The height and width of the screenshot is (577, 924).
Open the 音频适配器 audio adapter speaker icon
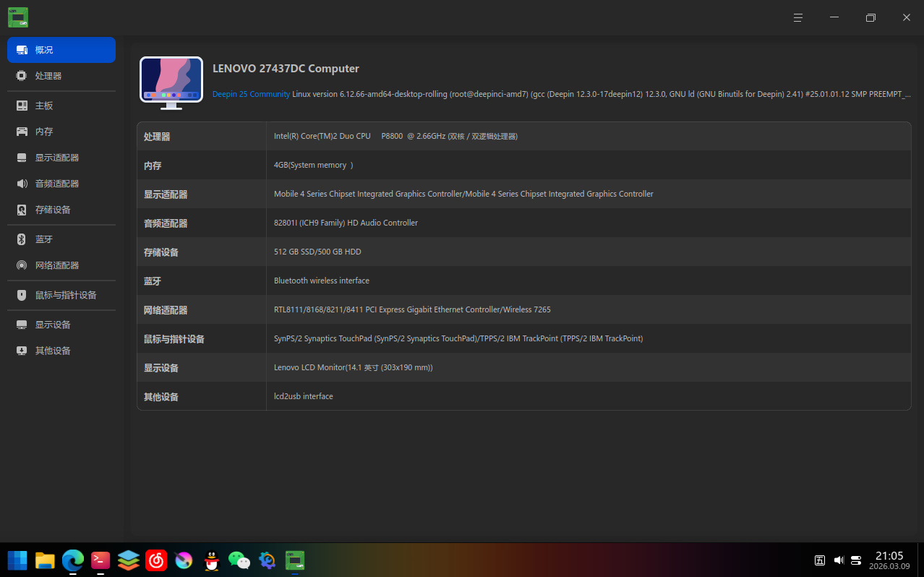pyautogui.click(x=22, y=184)
